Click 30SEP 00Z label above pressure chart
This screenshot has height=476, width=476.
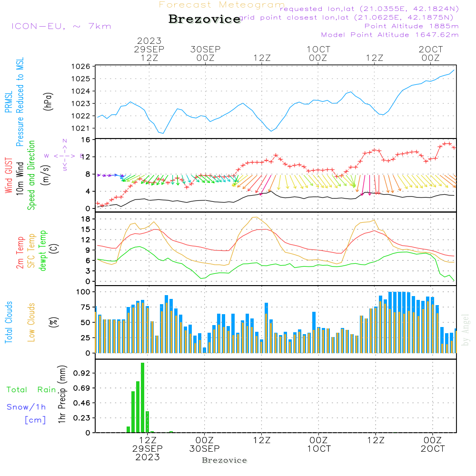pos(206,53)
